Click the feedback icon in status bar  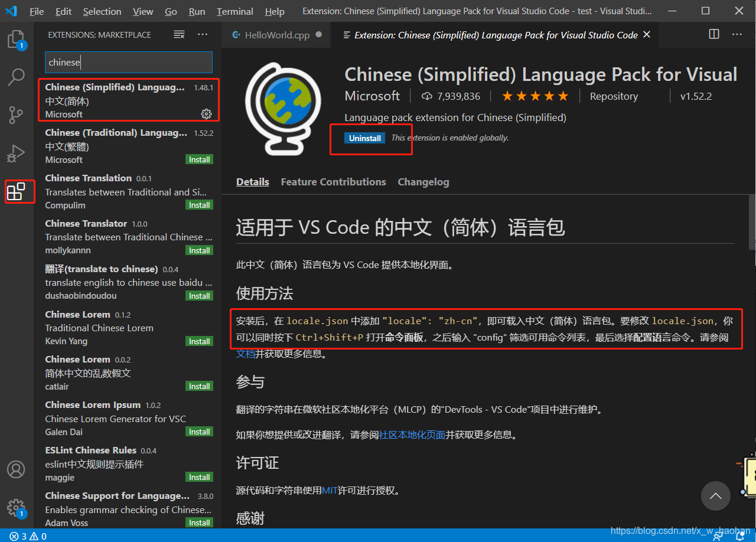[x=718, y=536]
